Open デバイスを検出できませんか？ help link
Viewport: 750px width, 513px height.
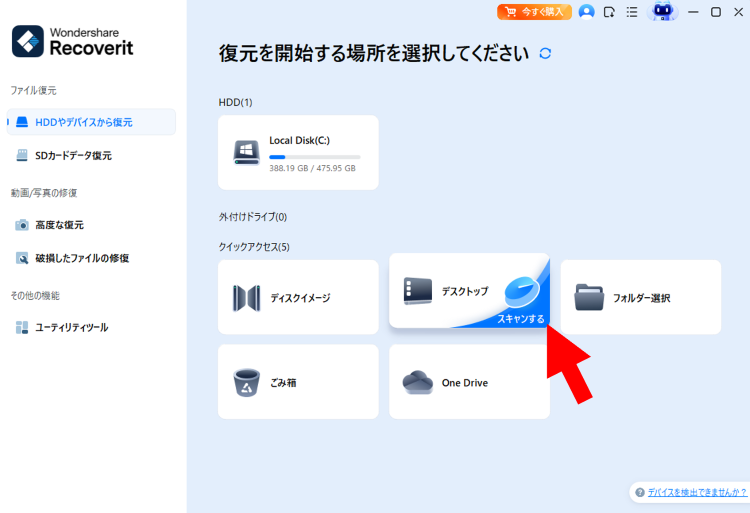[x=697, y=492]
